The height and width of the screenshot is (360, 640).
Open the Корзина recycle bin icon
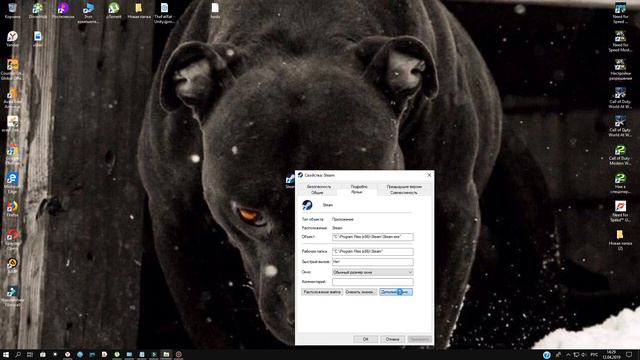coord(12,11)
